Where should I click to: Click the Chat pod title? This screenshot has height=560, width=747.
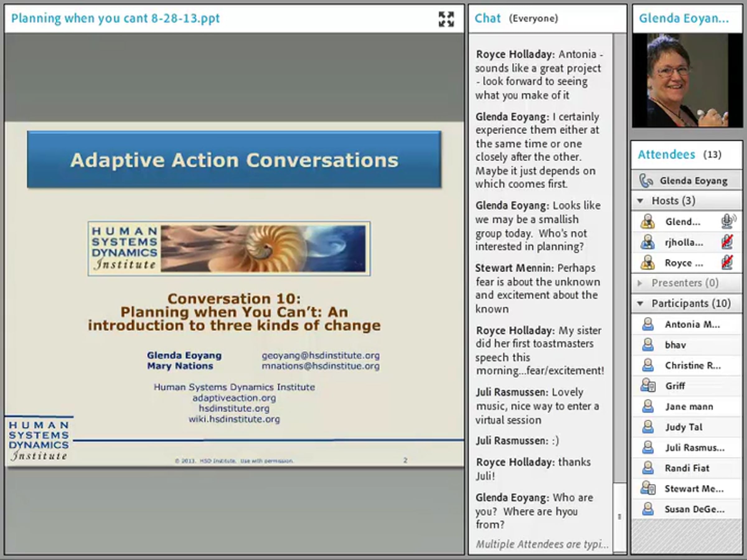coord(487,18)
